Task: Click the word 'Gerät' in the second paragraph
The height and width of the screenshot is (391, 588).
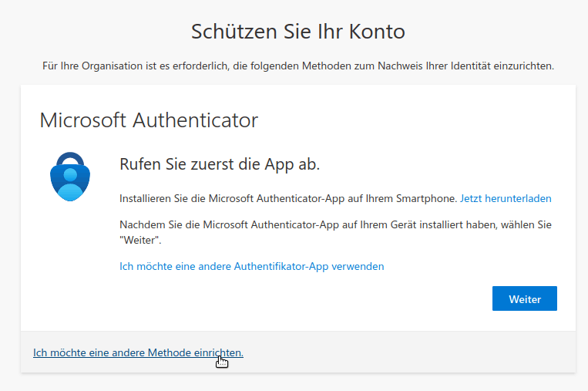Action: [x=404, y=224]
